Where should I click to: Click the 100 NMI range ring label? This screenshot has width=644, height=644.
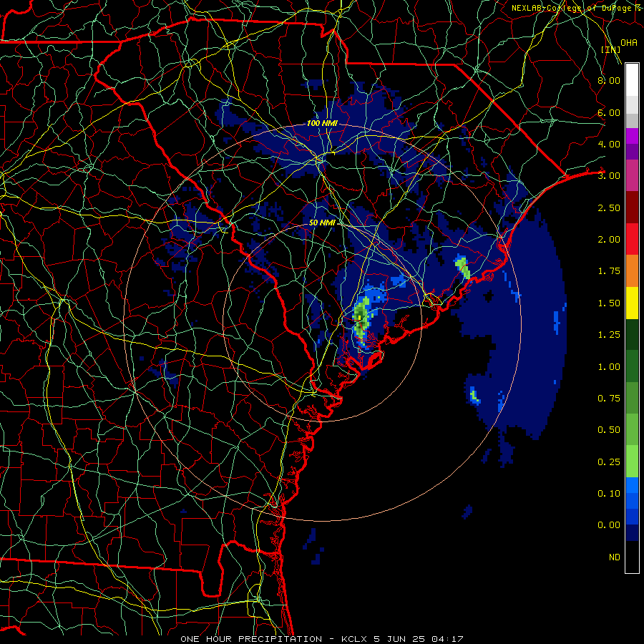(x=323, y=123)
